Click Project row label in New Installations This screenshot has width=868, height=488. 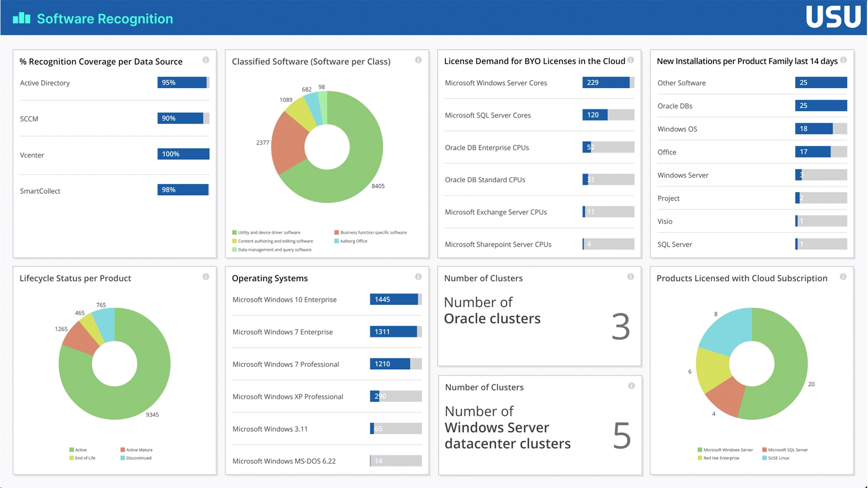point(668,198)
